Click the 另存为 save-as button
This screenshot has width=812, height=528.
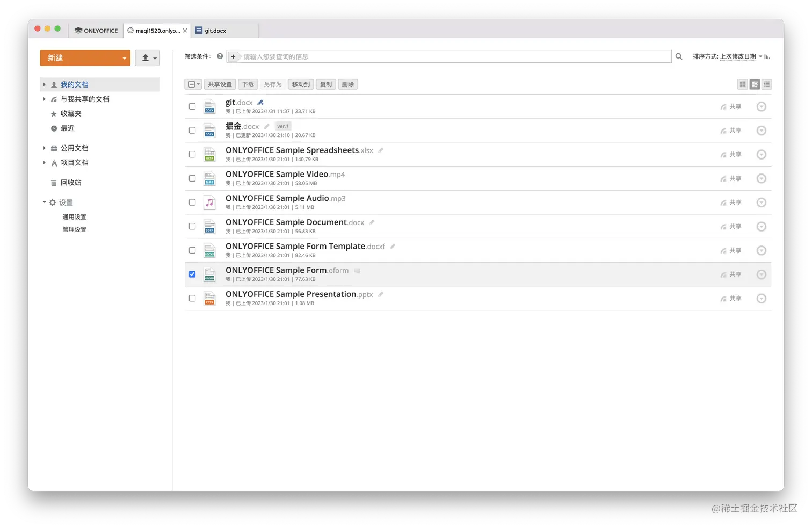pos(273,84)
